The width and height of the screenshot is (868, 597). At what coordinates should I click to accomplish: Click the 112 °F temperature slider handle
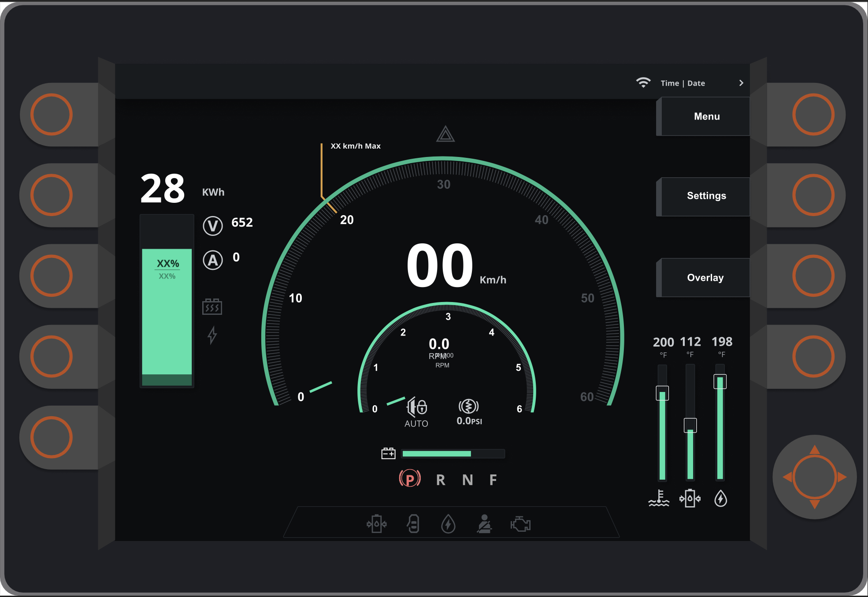[690, 425]
